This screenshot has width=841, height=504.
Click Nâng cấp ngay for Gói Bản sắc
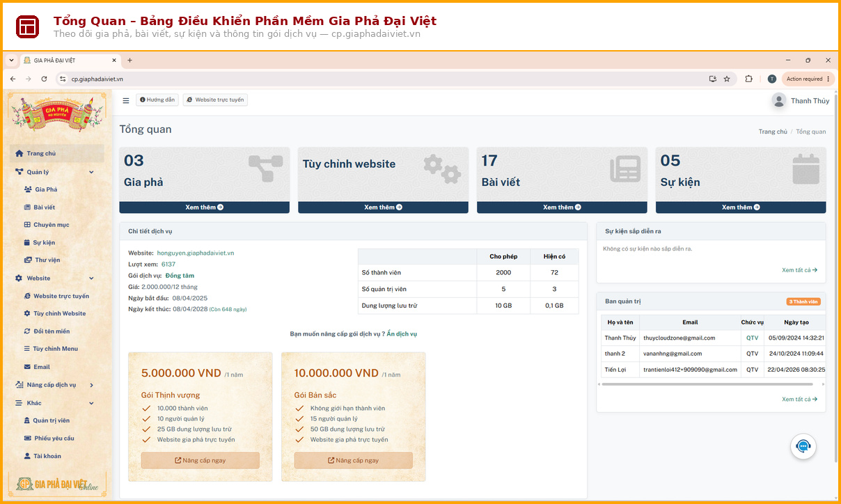click(354, 460)
